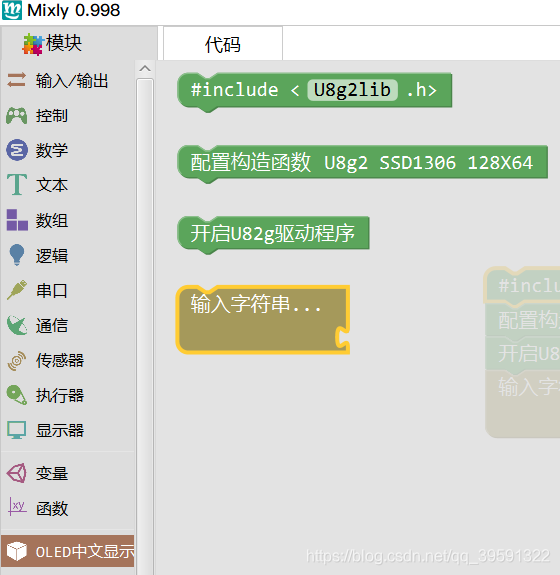
Task: Click the 串口 USB plug icon
Action: pyautogui.click(x=17, y=290)
